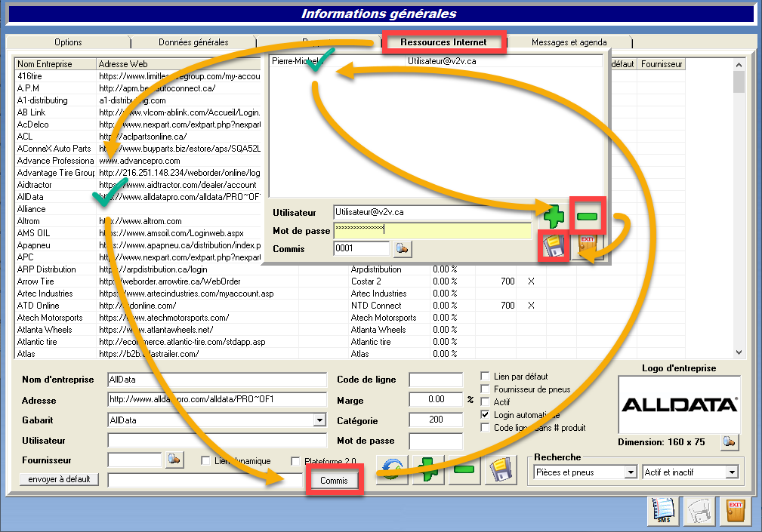Enable the Lien dynamique checkbox
Screen dimensions: 762x532
click(205, 460)
